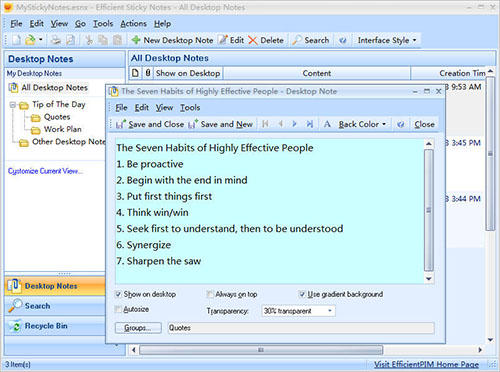500x372 pixels.
Task: Sort by the Content column header
Action: 317,73
